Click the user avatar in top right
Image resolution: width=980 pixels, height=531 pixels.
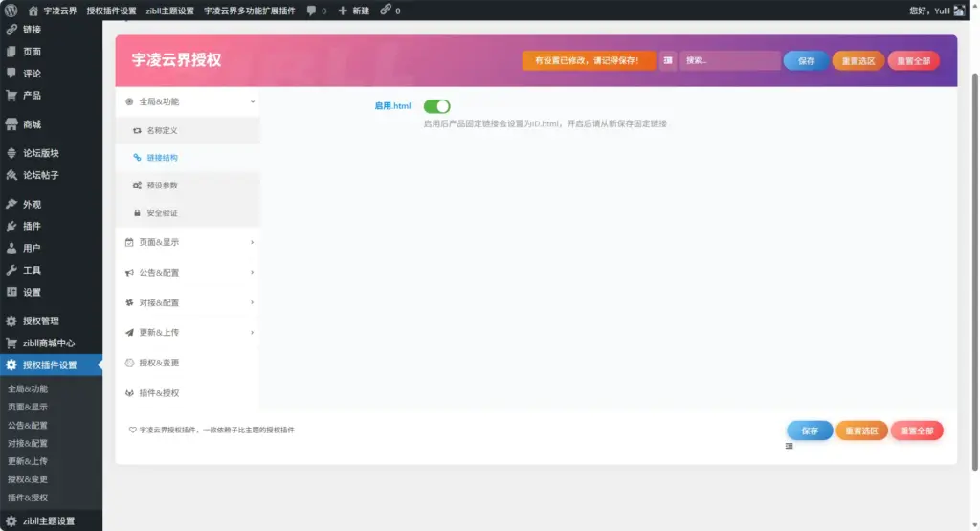tap(970, 11)
